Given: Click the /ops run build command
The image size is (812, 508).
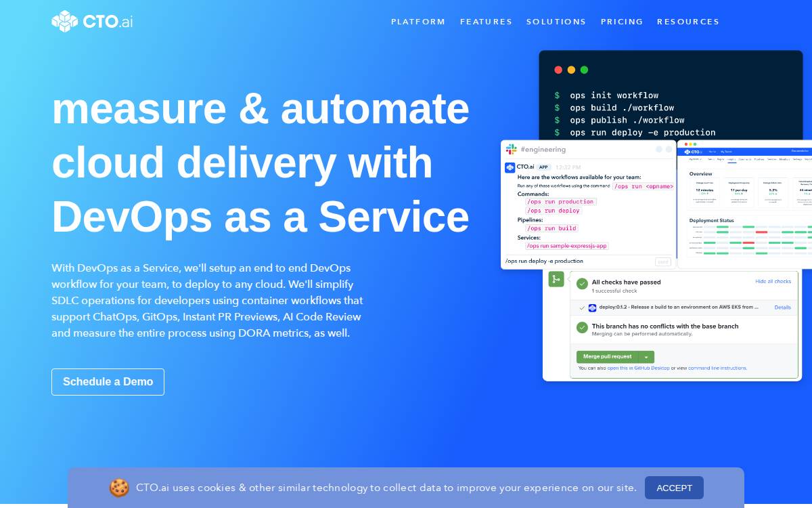Looking at the screenshot, I should 552,228.
